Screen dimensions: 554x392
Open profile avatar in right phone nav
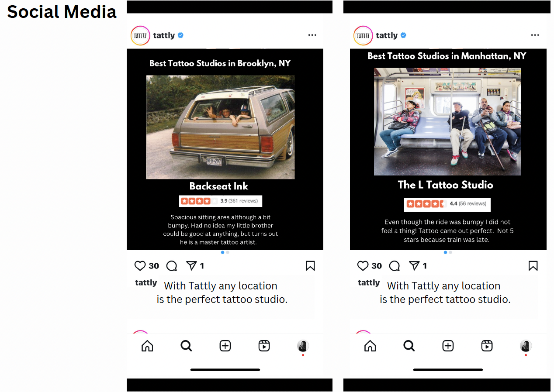(x=526, y=346)
